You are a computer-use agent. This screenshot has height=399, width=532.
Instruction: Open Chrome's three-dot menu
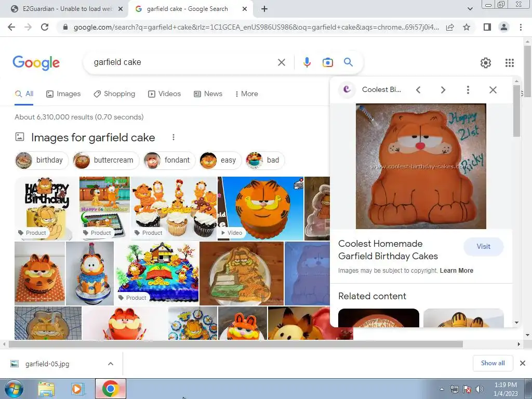pos(521,27)
